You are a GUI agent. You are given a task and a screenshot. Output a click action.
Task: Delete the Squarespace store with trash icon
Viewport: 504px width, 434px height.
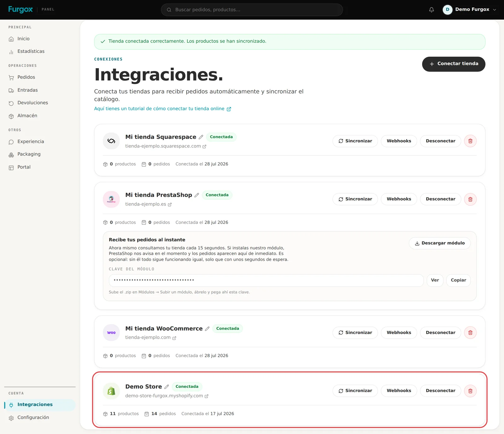coord(470,141)
